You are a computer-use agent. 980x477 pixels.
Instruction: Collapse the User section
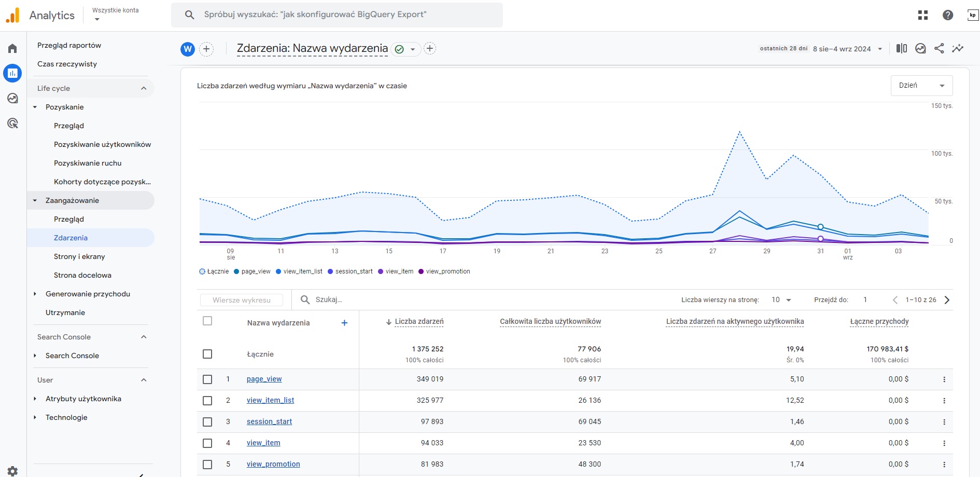tap(144, 380)
